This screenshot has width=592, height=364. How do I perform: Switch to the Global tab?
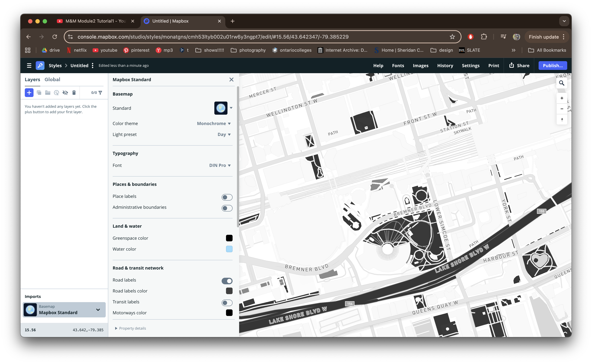click(52, 80)
